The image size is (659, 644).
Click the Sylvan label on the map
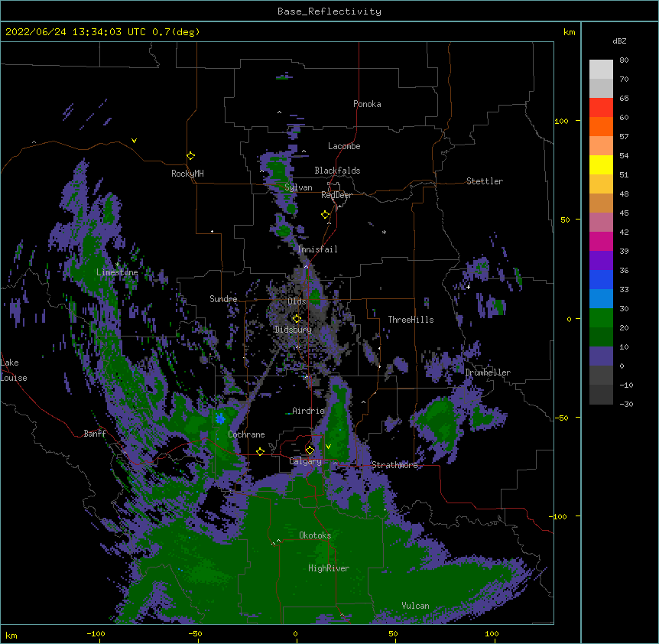(298, 187)
